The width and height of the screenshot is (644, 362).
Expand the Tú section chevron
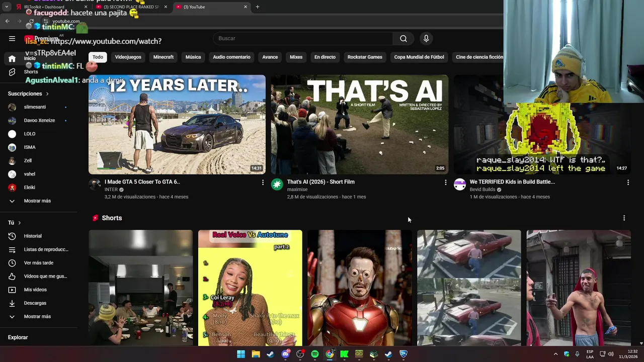point(20,223)
